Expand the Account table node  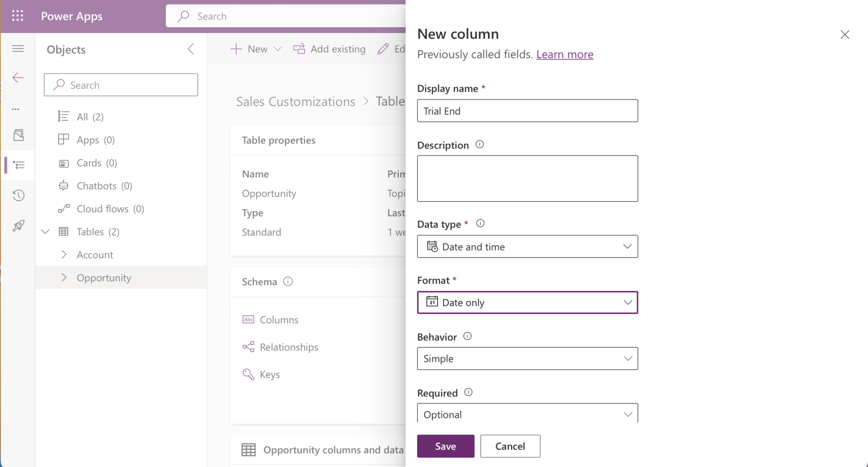[x=64, y=255]
